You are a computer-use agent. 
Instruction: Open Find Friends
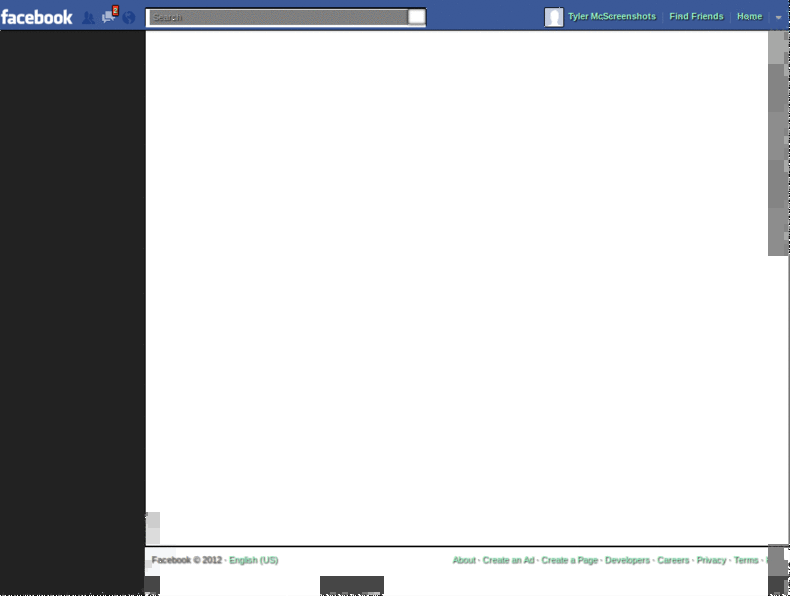695,16
